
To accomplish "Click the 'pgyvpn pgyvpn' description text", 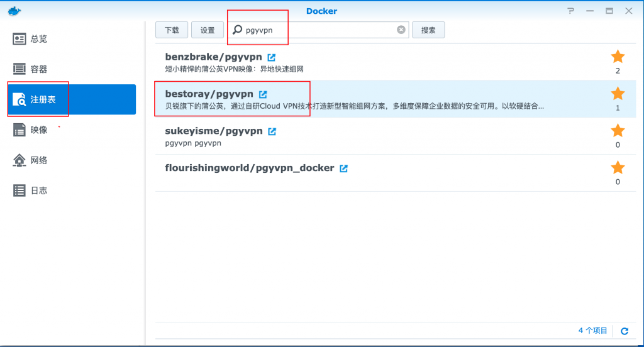I will tap(193, 143).
